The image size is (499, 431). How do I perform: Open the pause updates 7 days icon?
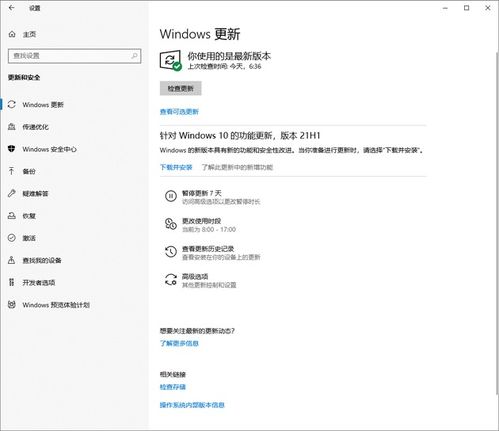coord(171,196)
